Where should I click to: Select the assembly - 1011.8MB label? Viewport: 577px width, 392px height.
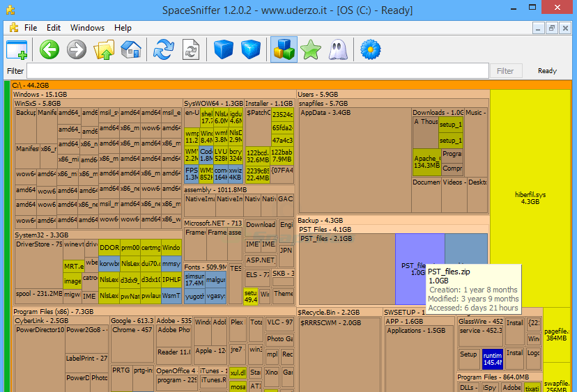[215, 190]
